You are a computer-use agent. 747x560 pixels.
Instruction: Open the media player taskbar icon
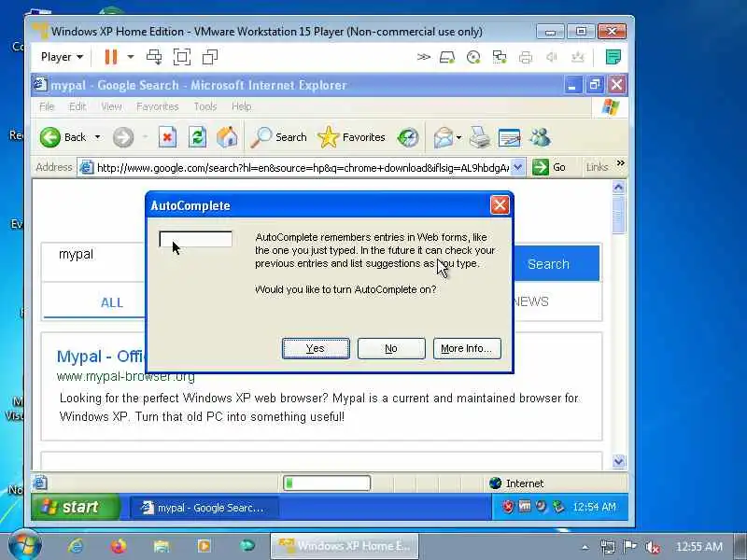pyautogui.click(x=204, y=546)
